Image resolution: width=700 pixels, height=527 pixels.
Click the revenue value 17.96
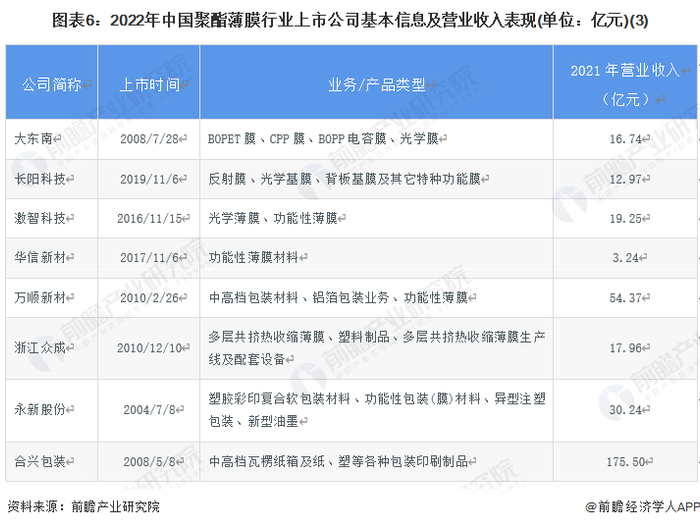[625, 348]
